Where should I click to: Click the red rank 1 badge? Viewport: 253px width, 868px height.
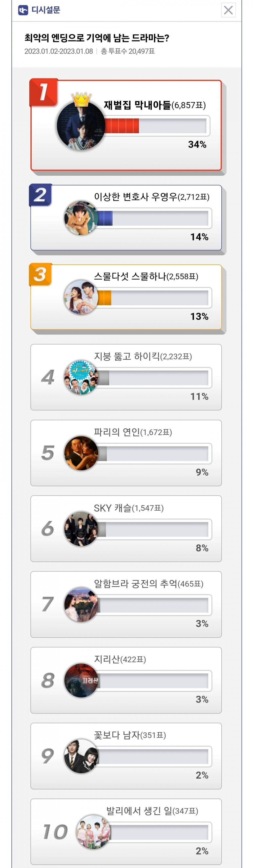44,92
